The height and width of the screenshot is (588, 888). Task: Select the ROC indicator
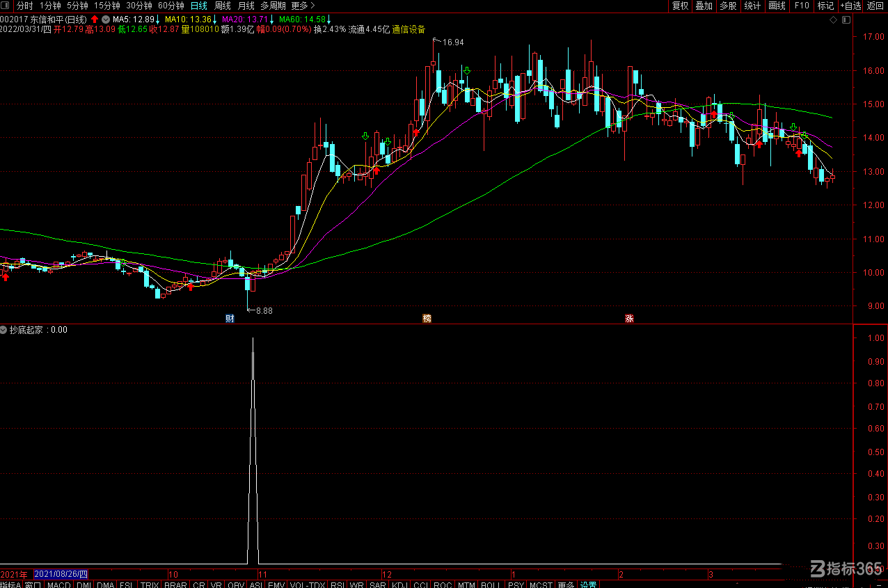pyautogui.click(x=443, y=585)
